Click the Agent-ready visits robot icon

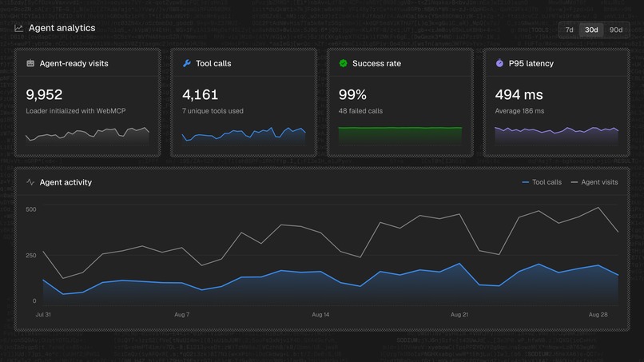point(30,63)
